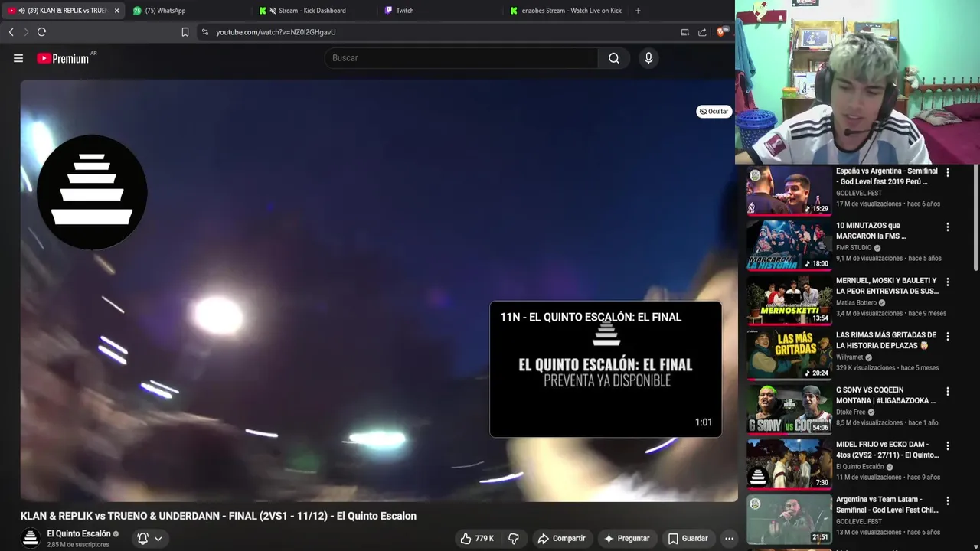Open options for G SONY VS COQEEIN video

948,391
